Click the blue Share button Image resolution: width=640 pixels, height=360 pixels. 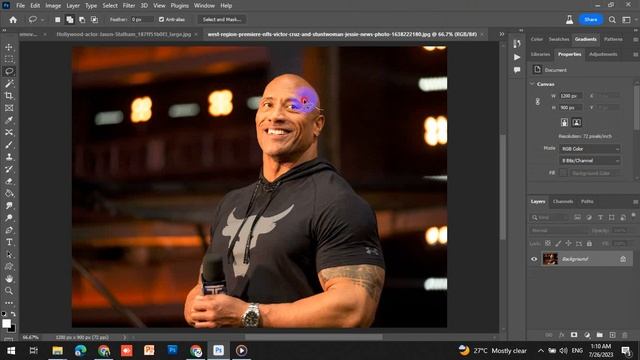tap(591, 20)
